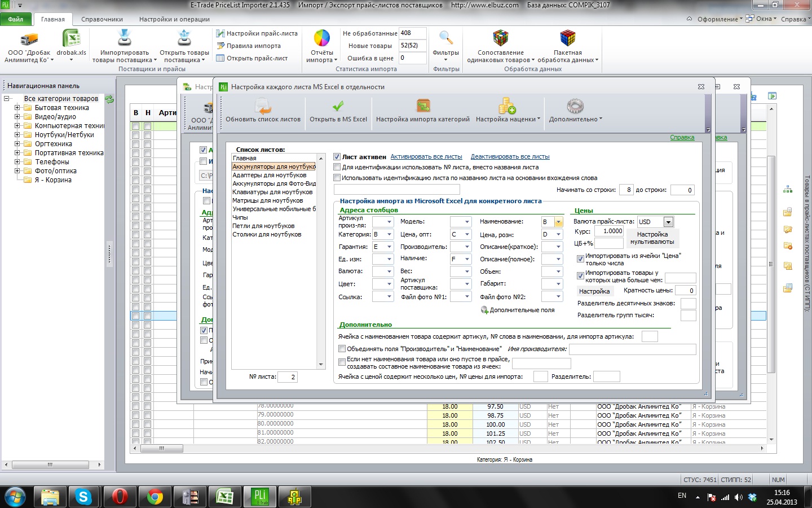The image size is (812, 508).
Task: Click the Фильтры magnifier icon
Action: click(445, 38)
